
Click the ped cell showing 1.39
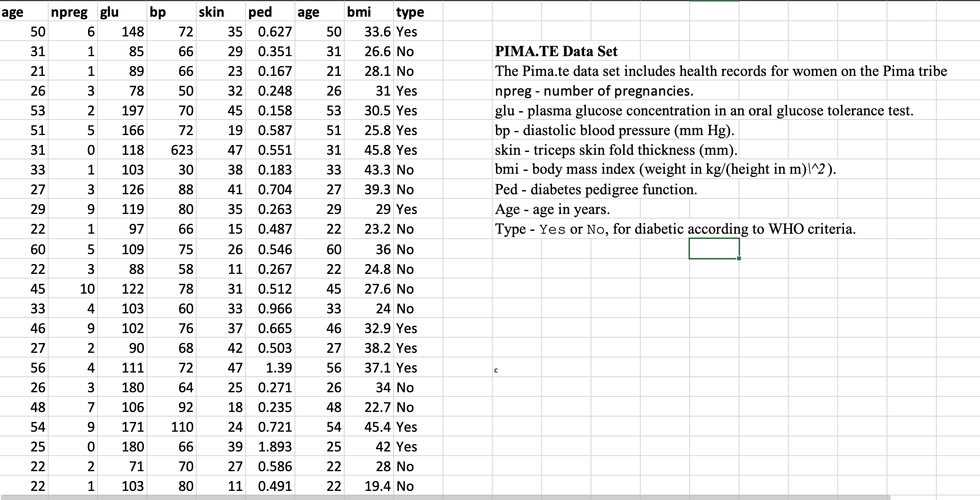coord(279,368)
